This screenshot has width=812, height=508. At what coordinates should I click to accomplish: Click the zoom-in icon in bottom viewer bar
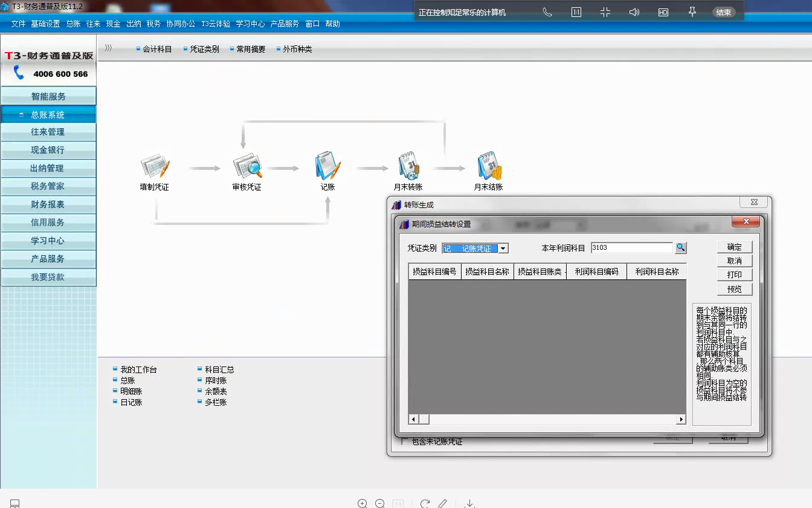click(362, 503)
